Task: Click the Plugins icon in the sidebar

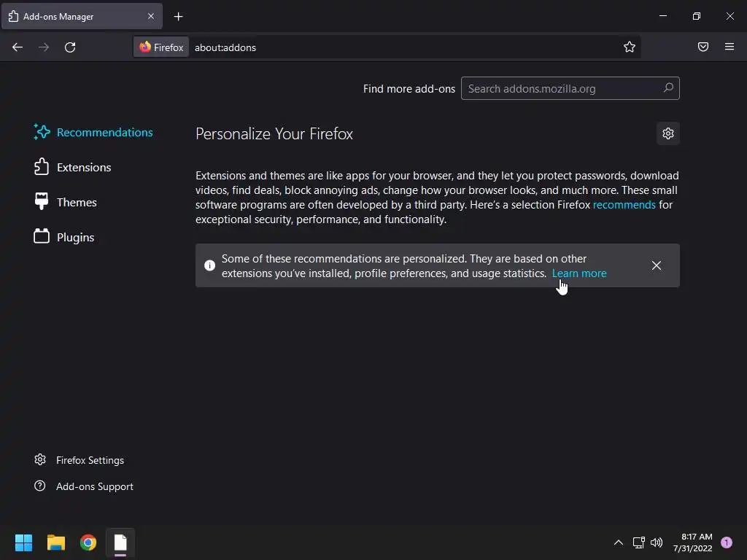Action: tap(42, 236)
